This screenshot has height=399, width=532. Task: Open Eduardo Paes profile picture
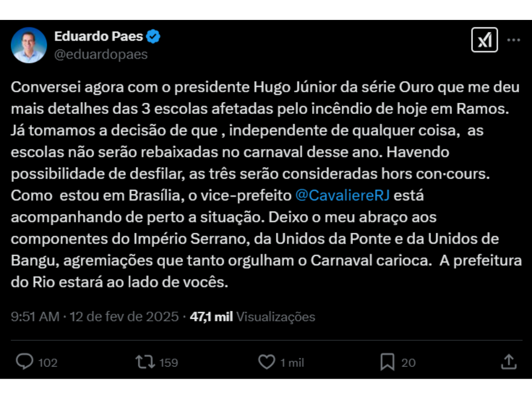tap(29, 44)
